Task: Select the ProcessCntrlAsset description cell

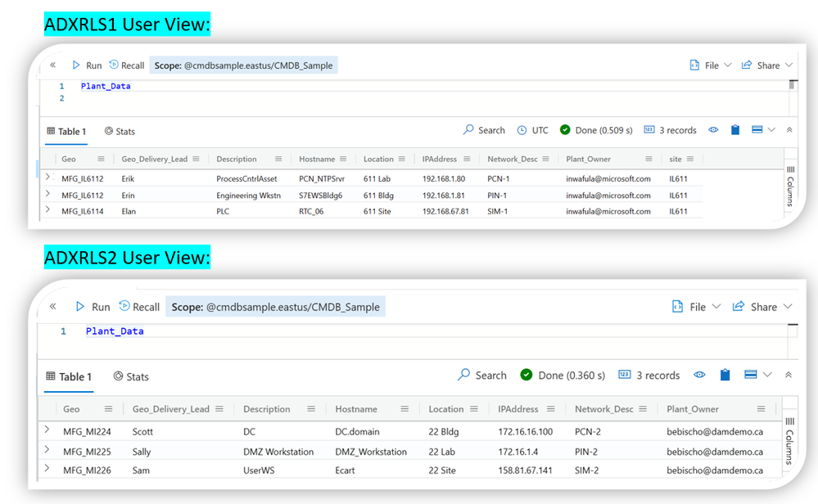Action: click(x=246, y=178)
